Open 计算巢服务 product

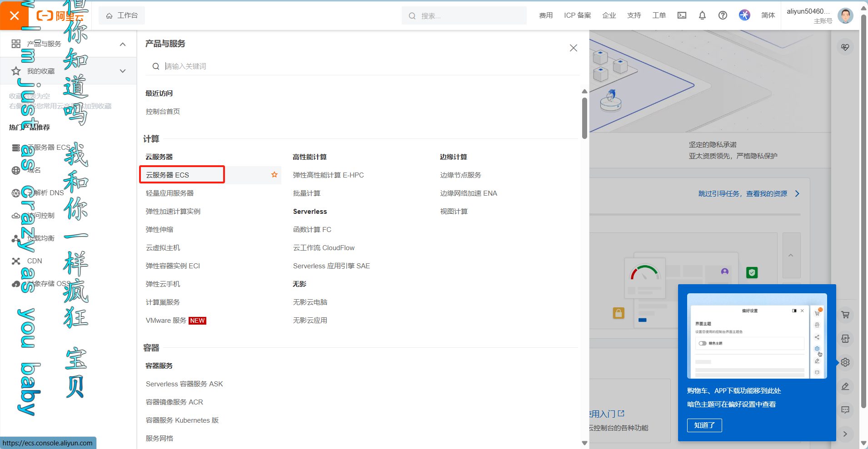click(163, 302)
